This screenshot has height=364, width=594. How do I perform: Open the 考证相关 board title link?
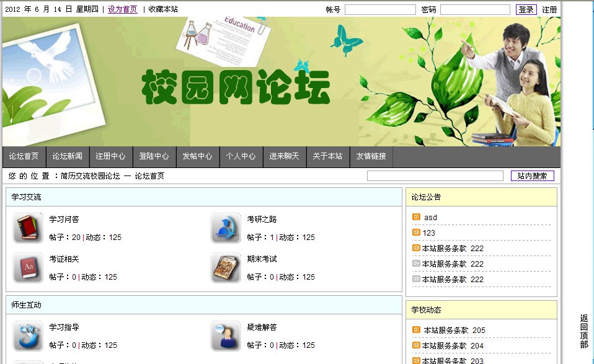(64, 259)
